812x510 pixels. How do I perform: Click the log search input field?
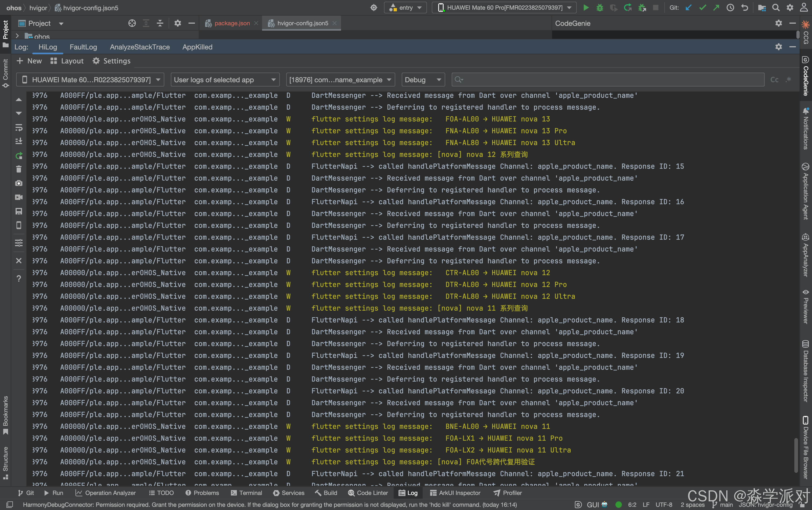point(610,80)
